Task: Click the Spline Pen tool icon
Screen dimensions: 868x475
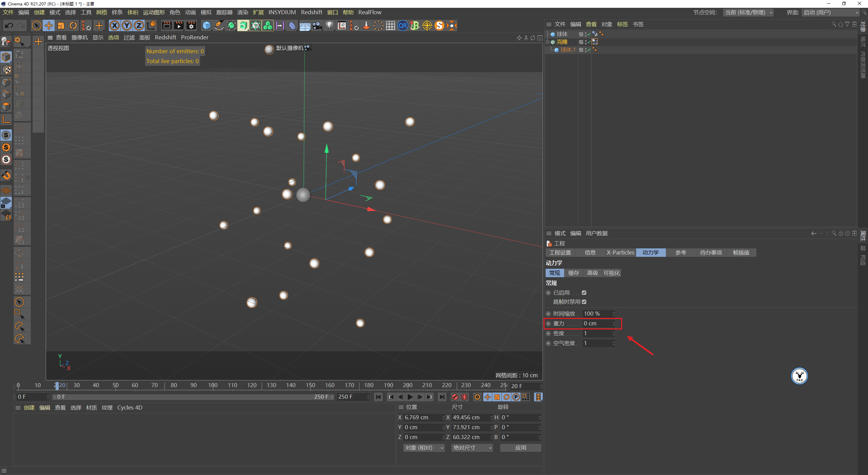Action: [219, 25]
